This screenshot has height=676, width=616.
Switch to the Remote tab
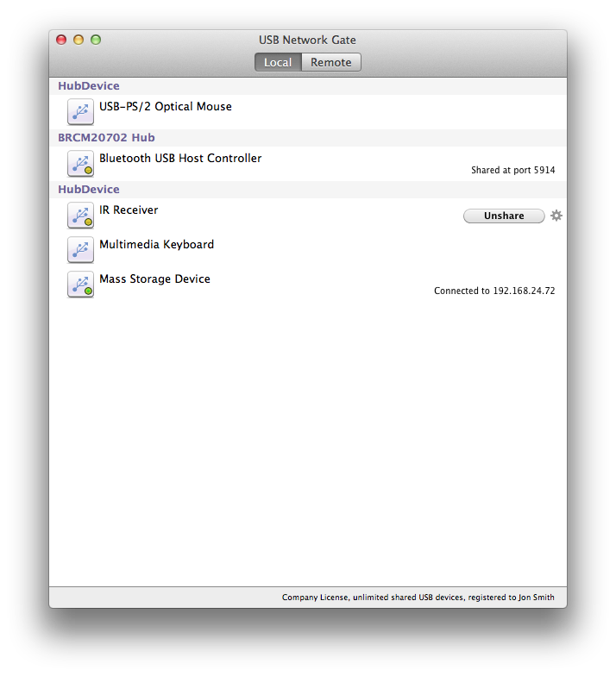pyautogui.click(x=331, y=62)
